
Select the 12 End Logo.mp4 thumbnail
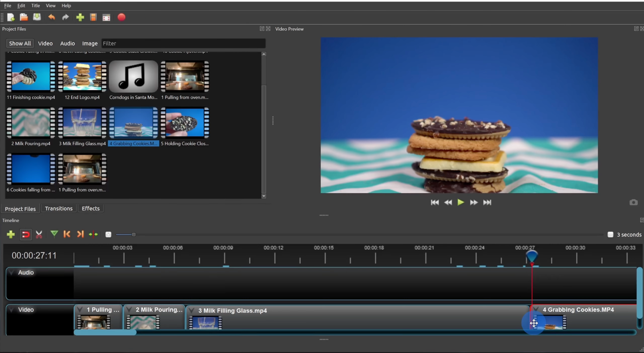[x=82, y=76]
